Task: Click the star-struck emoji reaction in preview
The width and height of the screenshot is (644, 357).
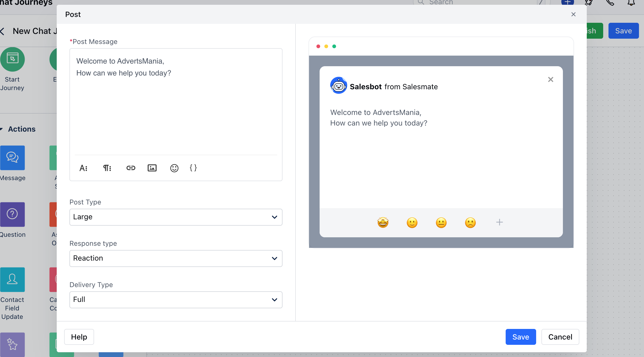Action: (383, 222)
